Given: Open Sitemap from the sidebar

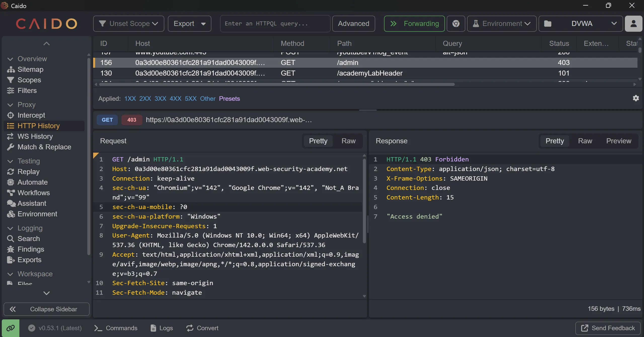Looking at the screenshot, I should 30,69.
